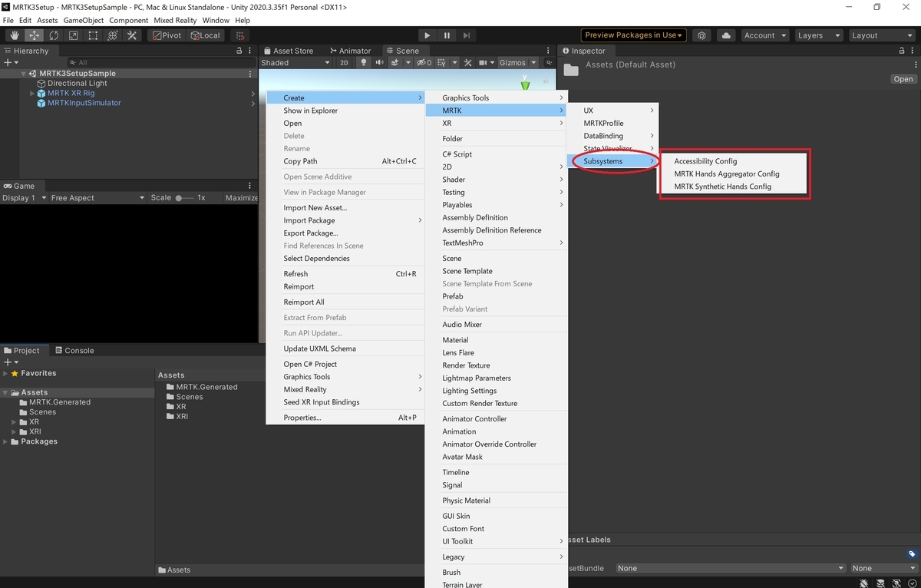
Task: Select MRTKInputSimulator in Hierarchy
Action: tap(84, 103)
